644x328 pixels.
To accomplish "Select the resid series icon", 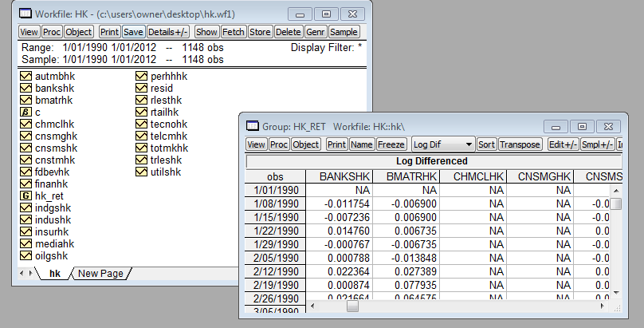I will pyautogui.click(x=141, y=88).
